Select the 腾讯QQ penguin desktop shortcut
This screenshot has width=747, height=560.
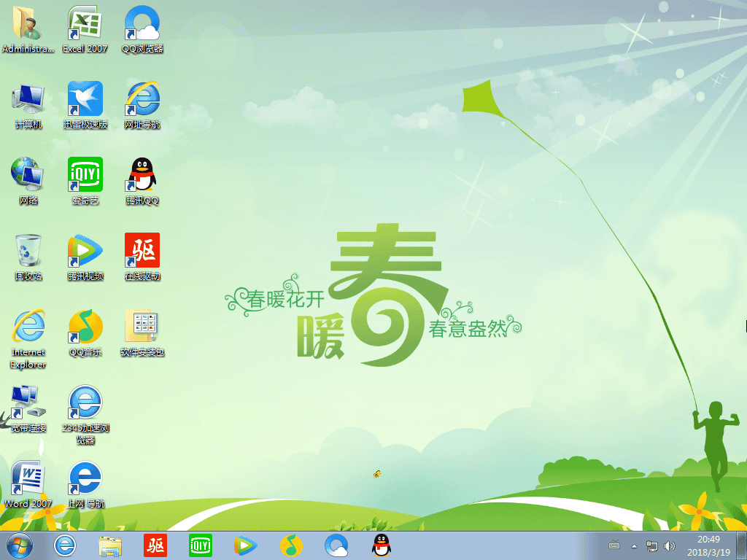(142, 182)
